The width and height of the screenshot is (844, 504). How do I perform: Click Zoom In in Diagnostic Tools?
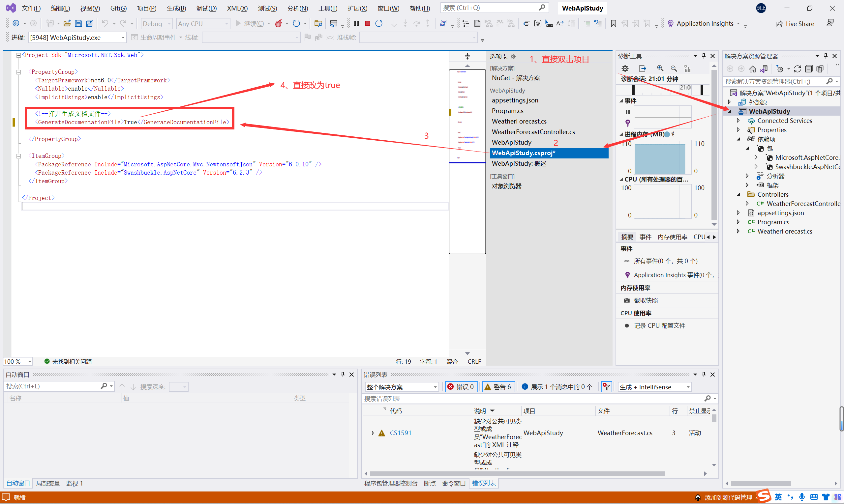(660, 69)
